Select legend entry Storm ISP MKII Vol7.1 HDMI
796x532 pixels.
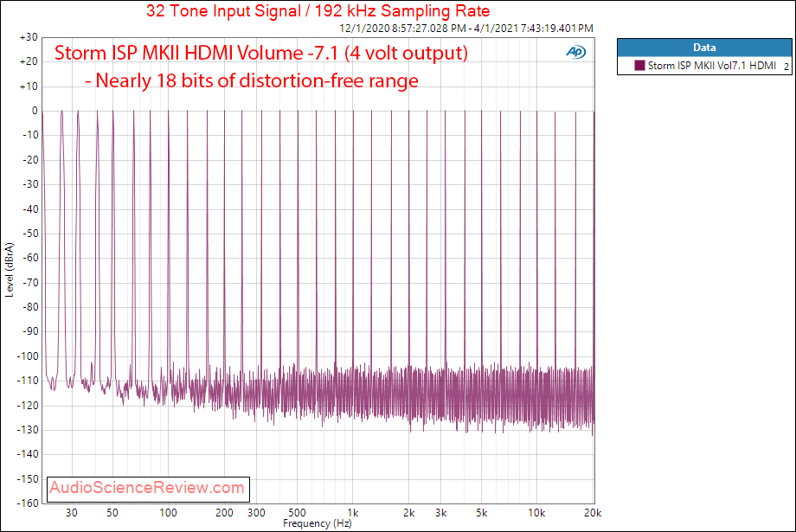[x=712, y=66]
